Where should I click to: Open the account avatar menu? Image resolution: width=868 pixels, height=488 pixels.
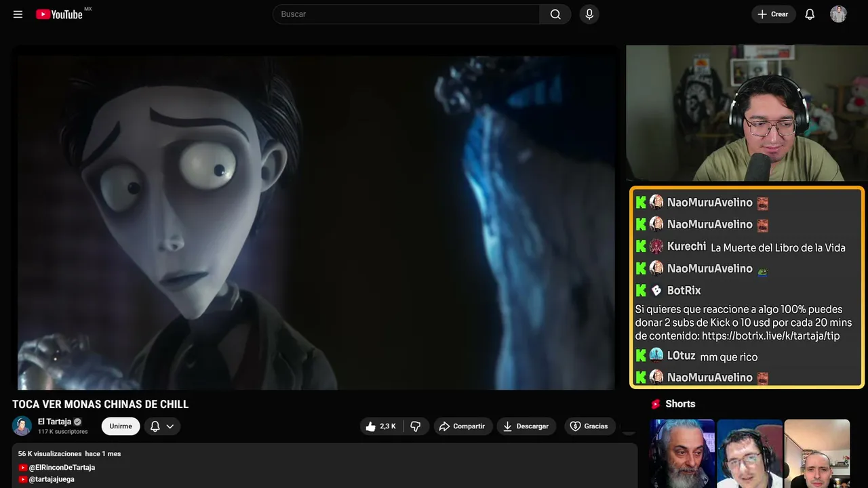tap(838, 14)
